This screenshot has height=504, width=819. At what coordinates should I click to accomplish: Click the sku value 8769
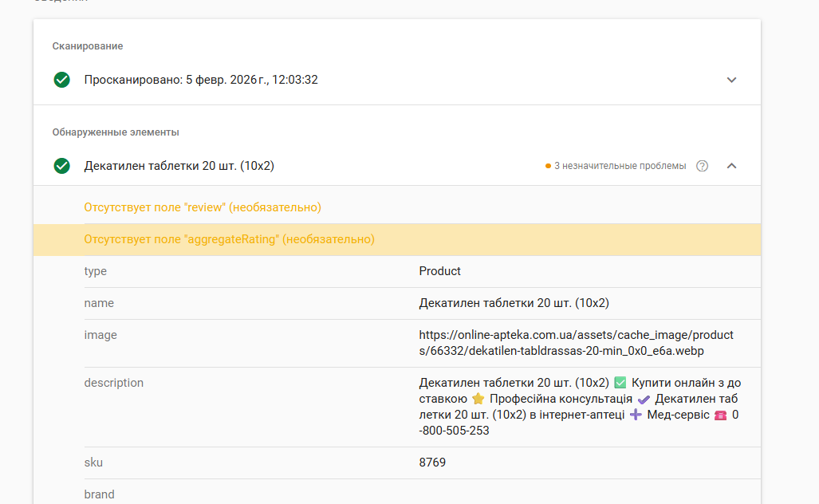point(432,463)
